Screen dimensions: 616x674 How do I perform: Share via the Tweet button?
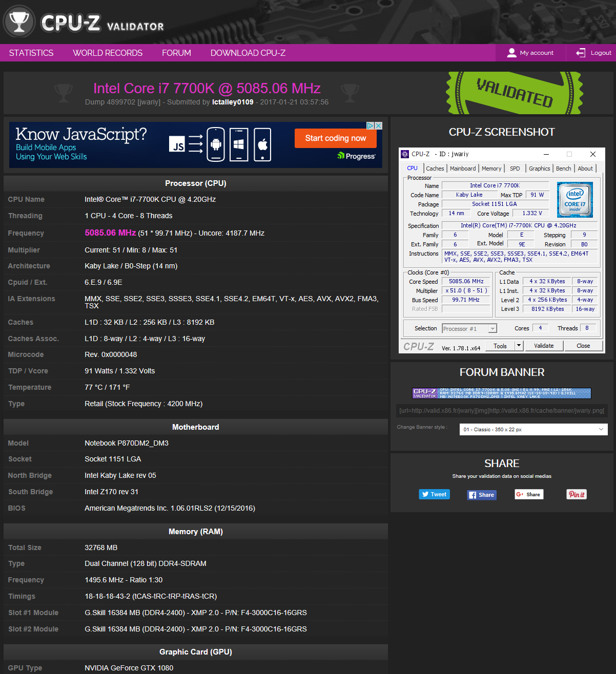point(434,494)
